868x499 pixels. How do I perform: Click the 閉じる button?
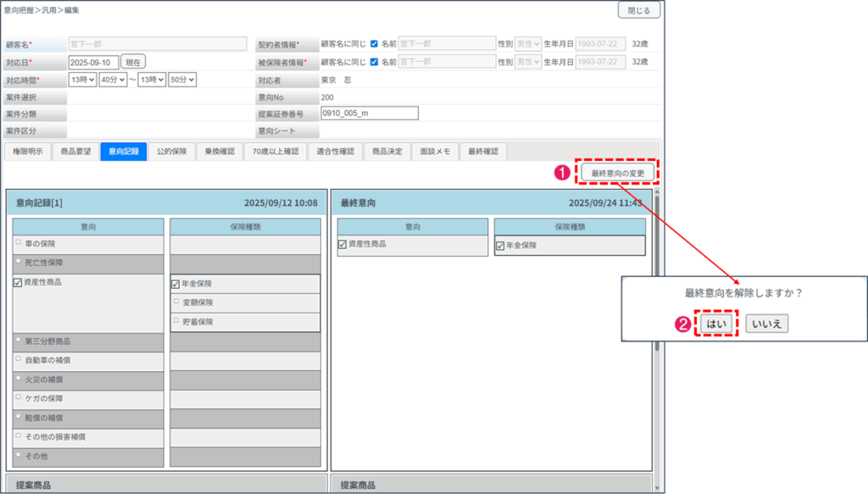coord(638,11)
